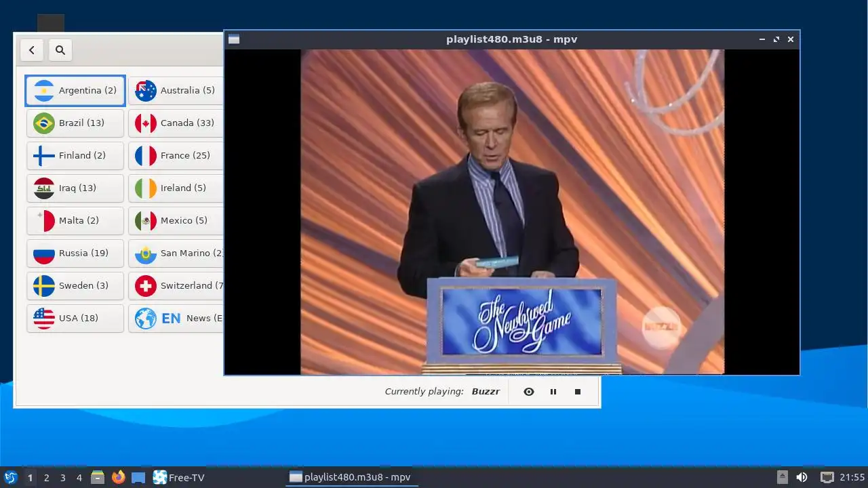The image size is (868, 488).
Task: Open the Iraq (13) channel group
Action: (x=75, y=188)
